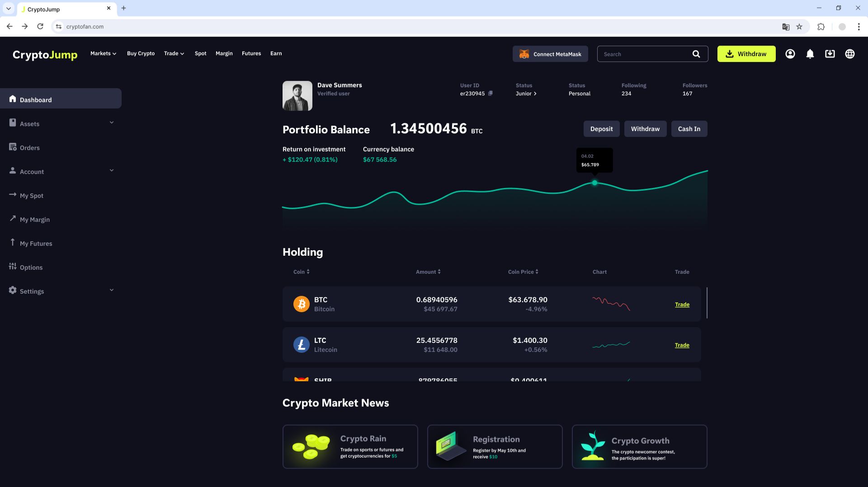
Task: Open the Orders section in sidebar
Action: pos(29,147)
